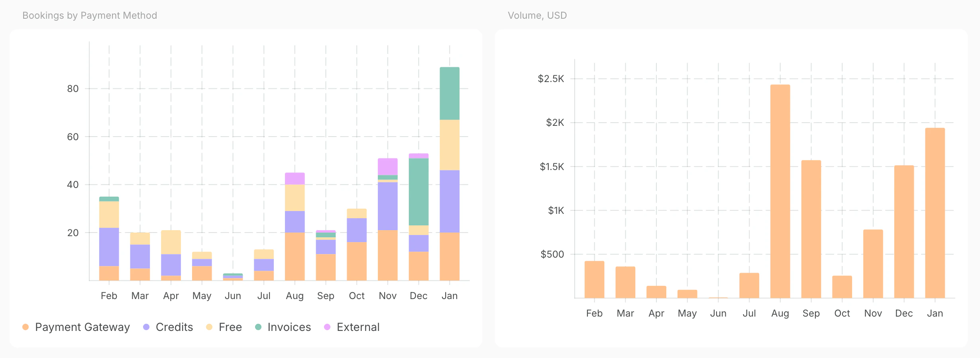Click the Invoices legend color dot

pos(258,327)
